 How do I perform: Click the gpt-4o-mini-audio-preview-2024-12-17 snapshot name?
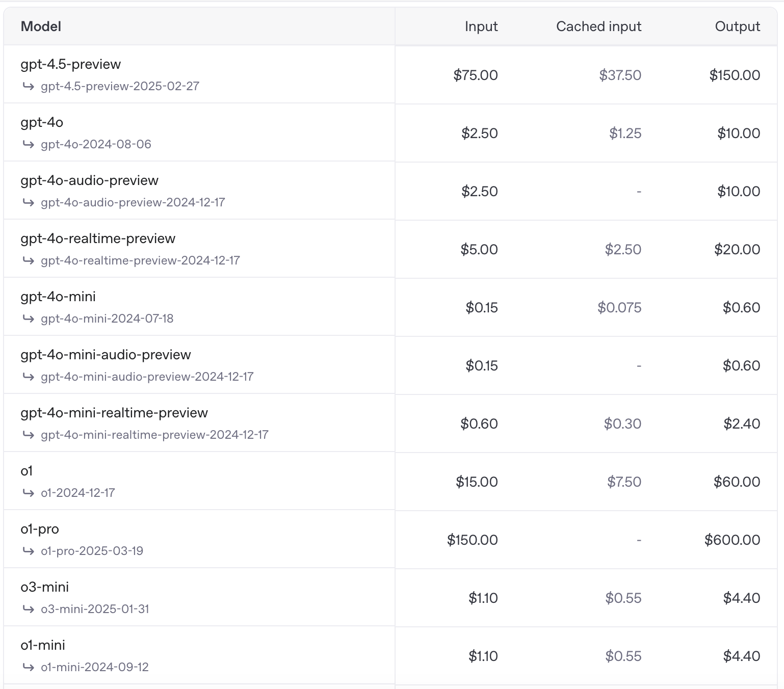147,377
